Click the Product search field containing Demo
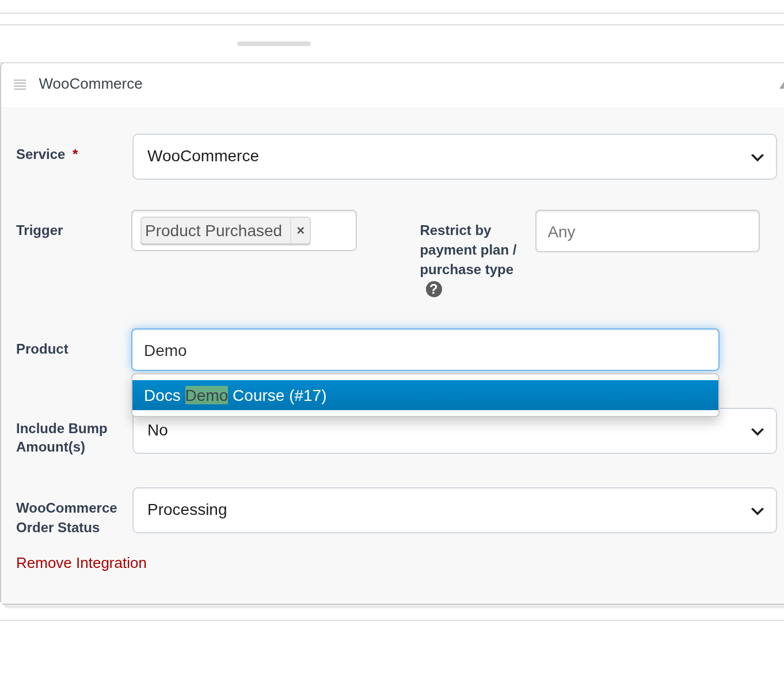Viewport: 784px width, 682px height. tap(425, 350)
